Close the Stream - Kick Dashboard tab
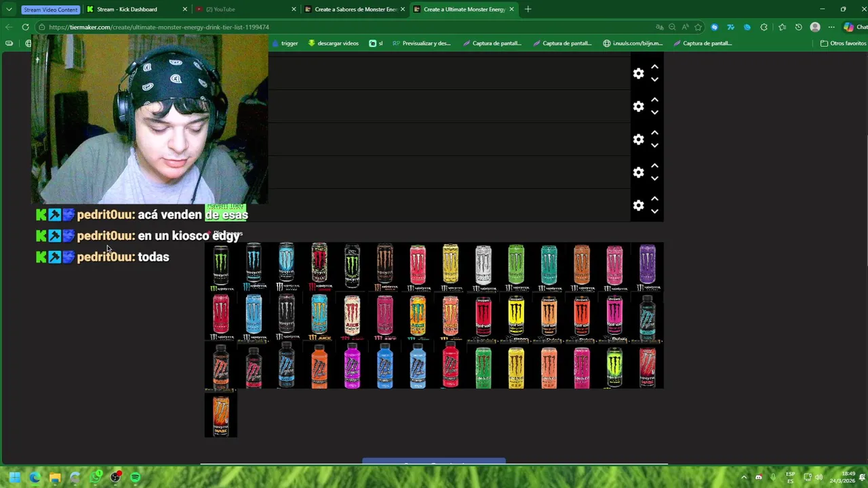Image resolution: width=868 pixels, height=488 pixels. [x=185, y=9]
